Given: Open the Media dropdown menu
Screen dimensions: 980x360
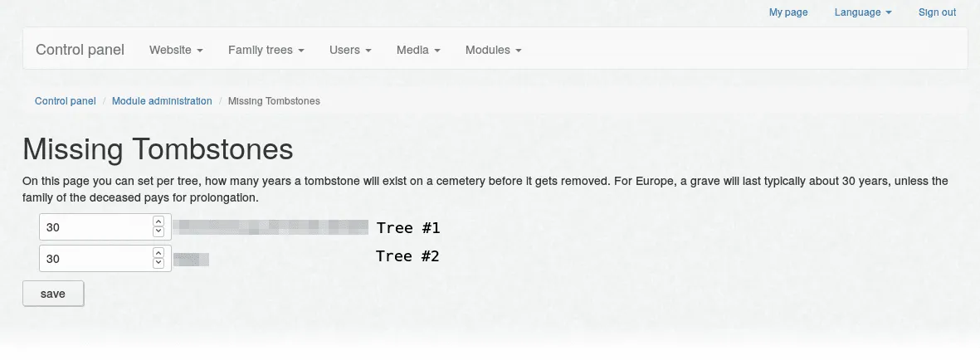Looking at the screenshot, I should pos(417,50).
